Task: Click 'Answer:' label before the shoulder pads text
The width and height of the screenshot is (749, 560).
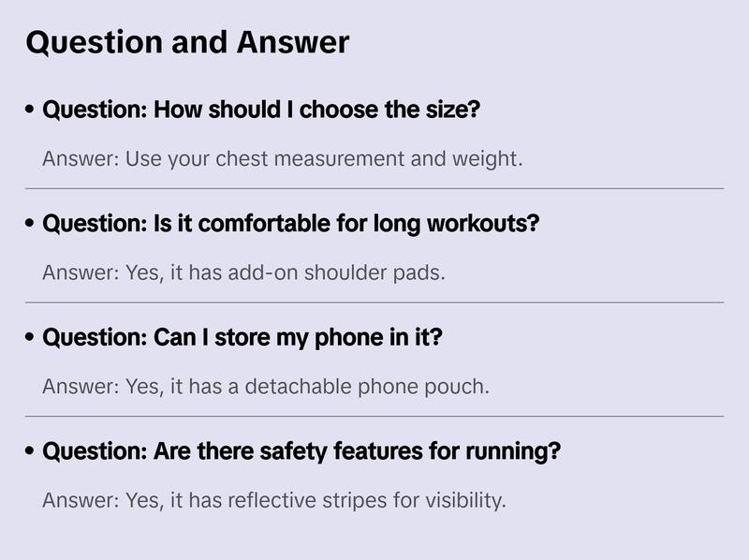Action: coord(81,273)
